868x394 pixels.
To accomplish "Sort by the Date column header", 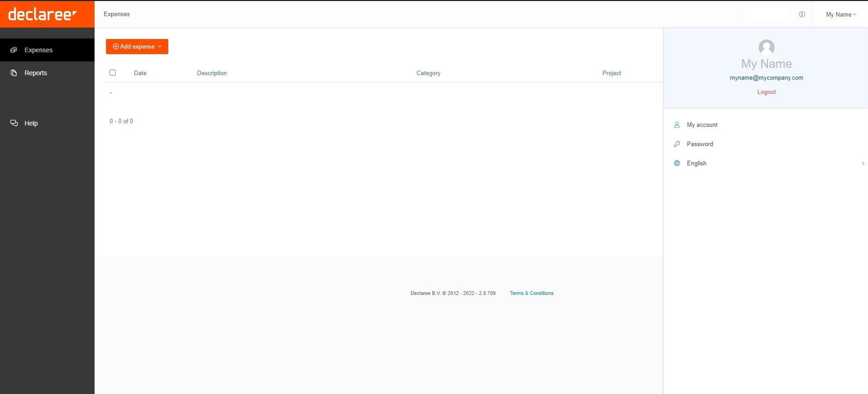I will (140, 73).
